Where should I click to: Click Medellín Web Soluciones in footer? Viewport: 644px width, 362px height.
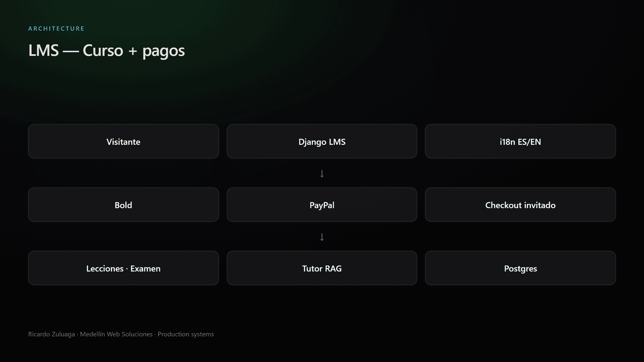point(116,334)
